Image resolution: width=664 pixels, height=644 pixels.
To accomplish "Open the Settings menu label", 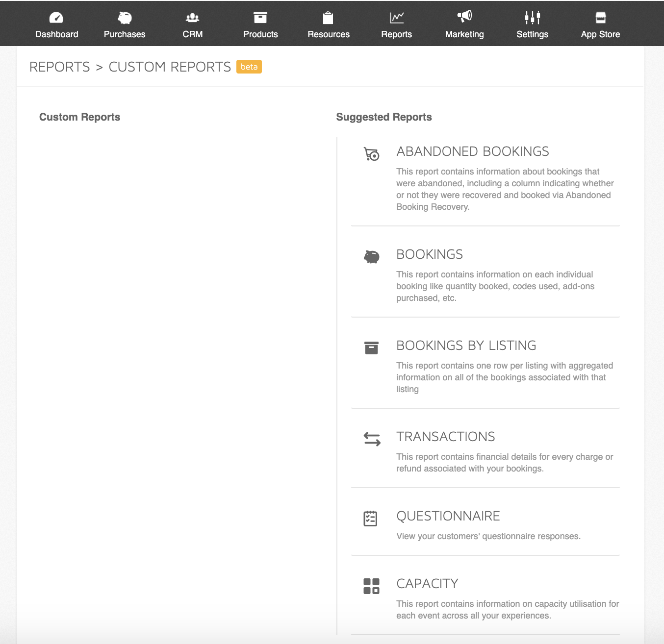I will pyautogui.click(x=533, y=34).
